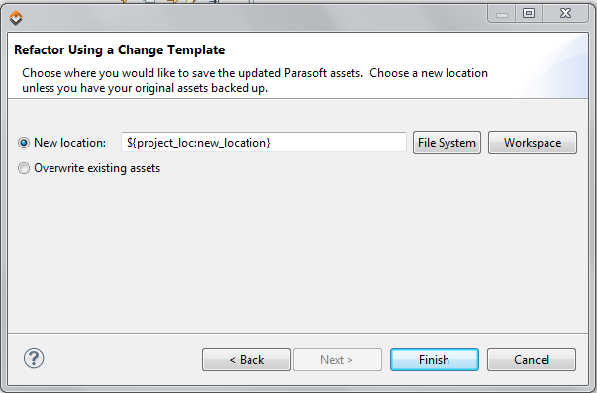The height and width of the screenshot is (393, 597).
Task: Browse using the File System button
Action: click(x=447, y=143)
